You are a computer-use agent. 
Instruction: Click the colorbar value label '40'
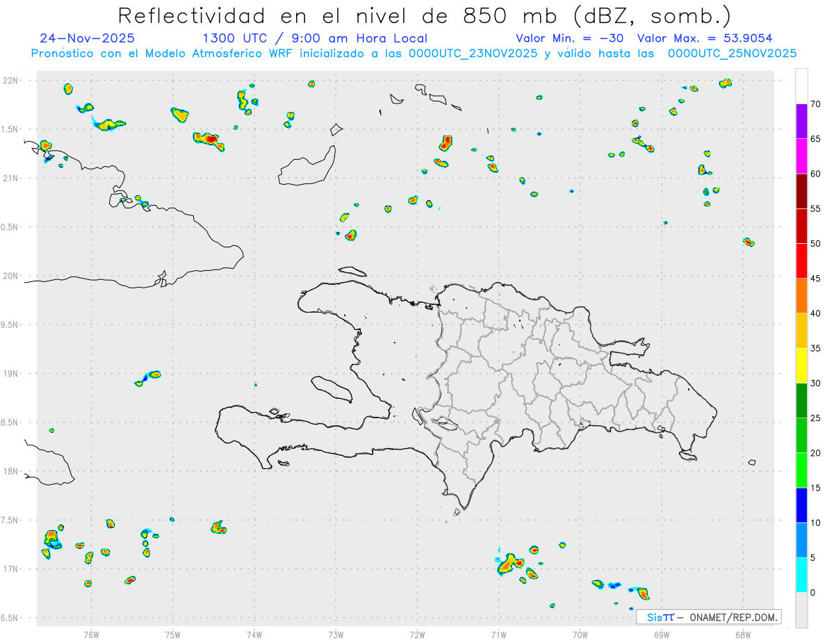pos(816,313)
